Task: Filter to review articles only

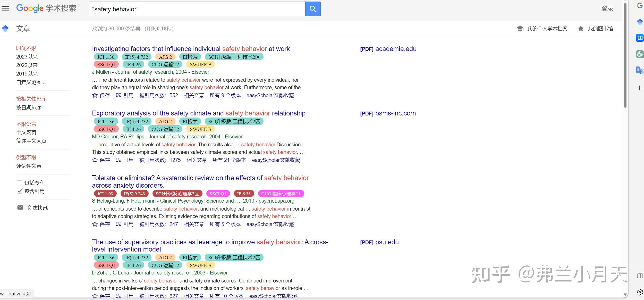Action: click(29, 166)
